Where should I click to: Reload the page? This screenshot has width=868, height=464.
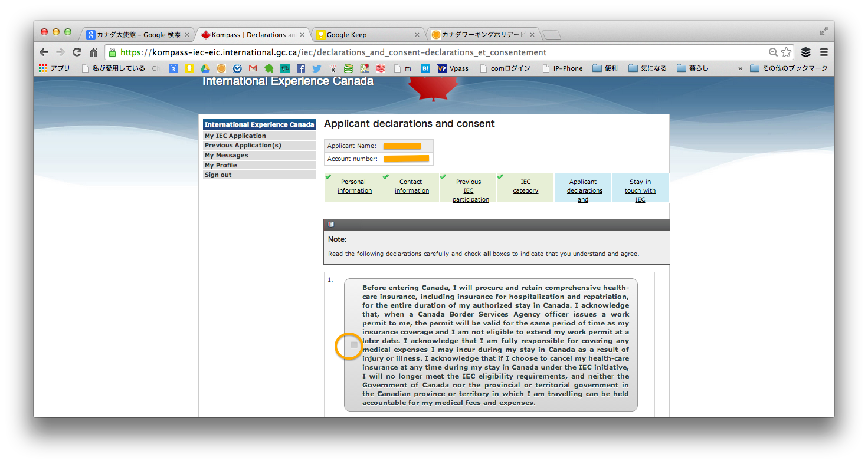click(77, 52)
